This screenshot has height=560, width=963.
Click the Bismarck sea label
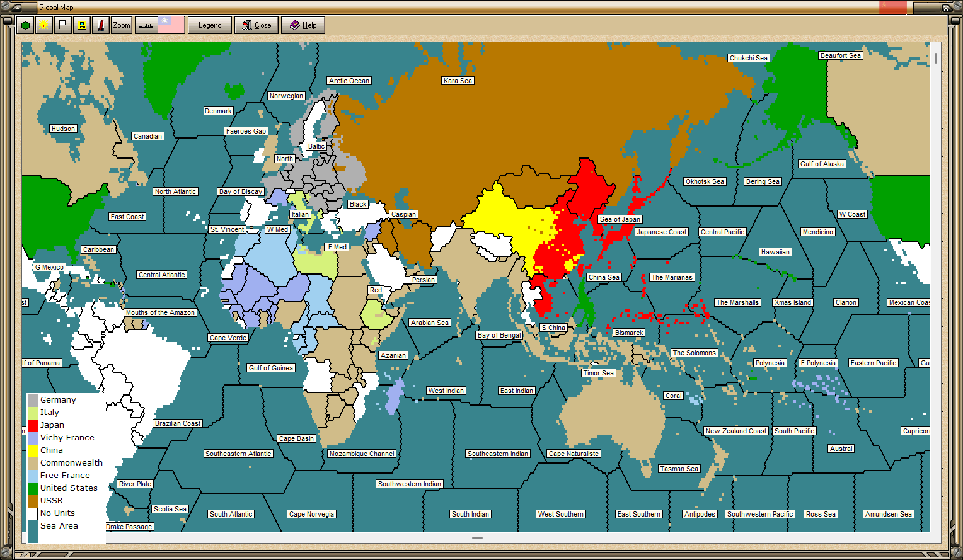click(629, 333)
